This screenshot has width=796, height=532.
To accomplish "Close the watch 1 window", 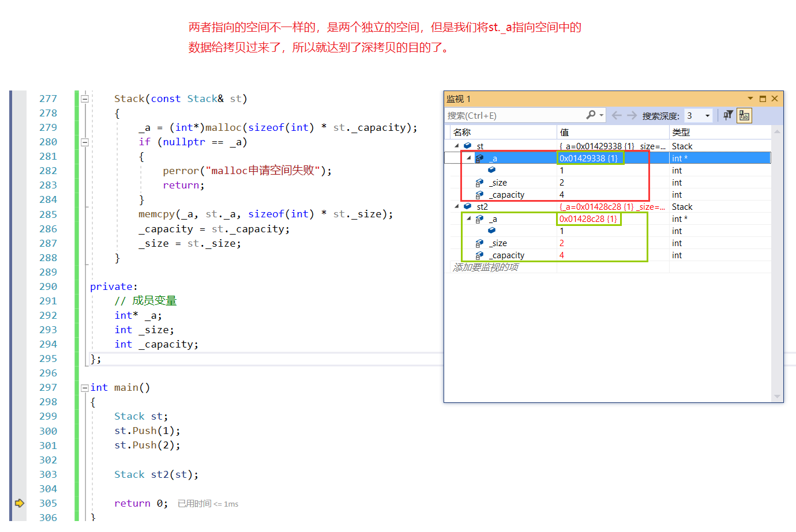I will click(x=775, y=99).
